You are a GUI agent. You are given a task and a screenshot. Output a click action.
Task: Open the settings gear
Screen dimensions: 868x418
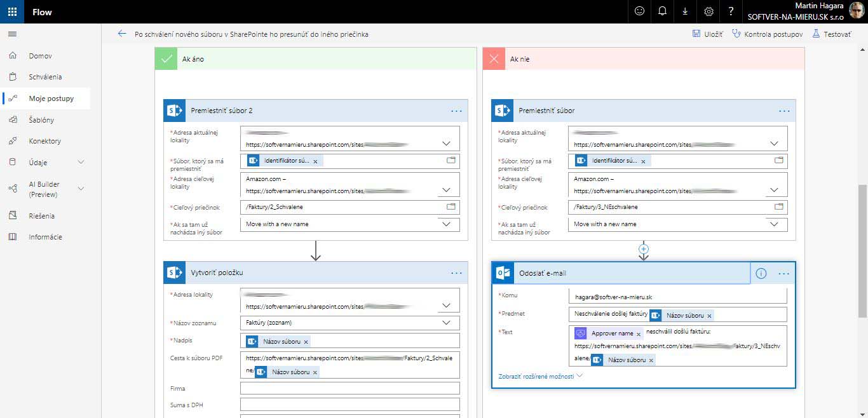[709, 11]
